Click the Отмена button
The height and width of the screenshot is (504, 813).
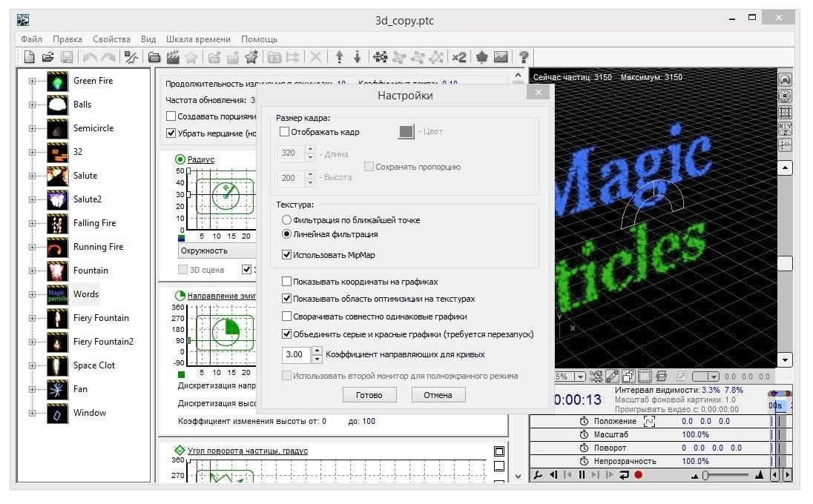(x=438, y=395)
